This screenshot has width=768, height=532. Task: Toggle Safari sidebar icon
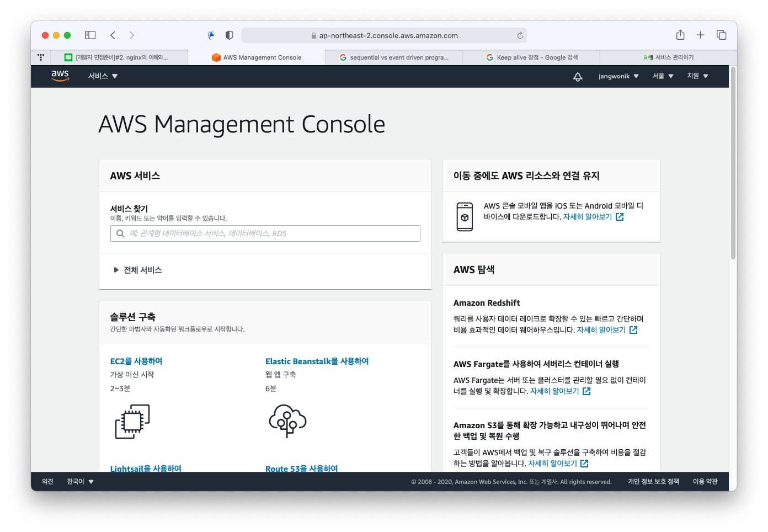(90, 35)
